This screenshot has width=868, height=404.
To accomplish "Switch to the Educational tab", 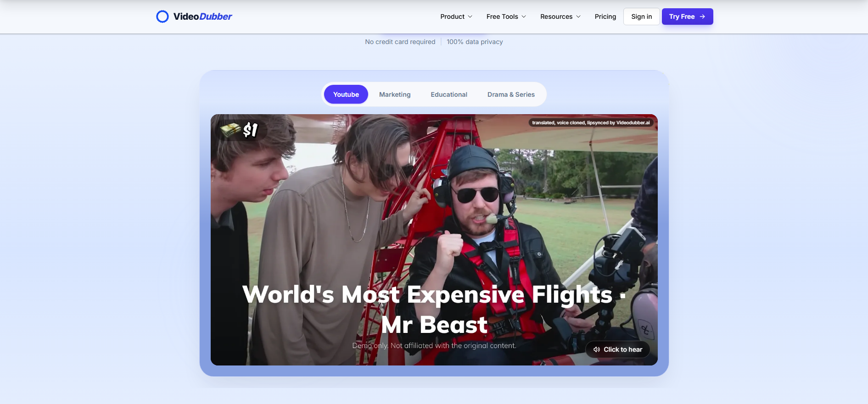I will (x=449, y=94).
